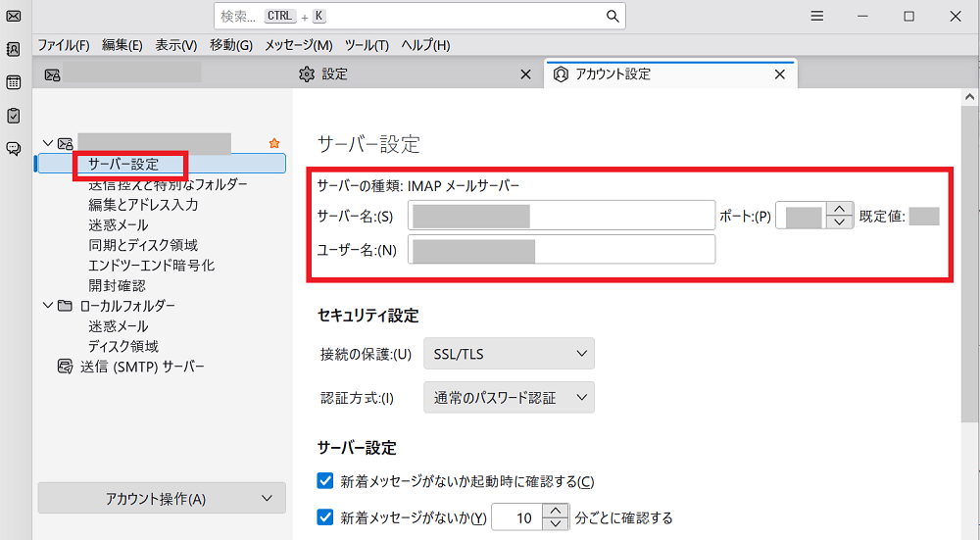Open the SSL/TLS connection security dropdown
The image size is (980, 540).
[x=509, y=354]
